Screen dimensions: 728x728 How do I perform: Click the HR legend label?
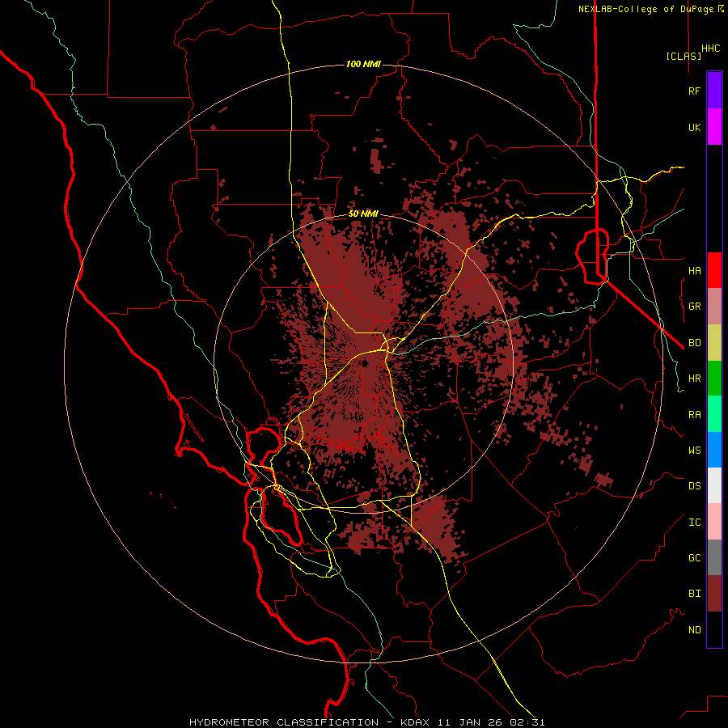coord(695,379)
